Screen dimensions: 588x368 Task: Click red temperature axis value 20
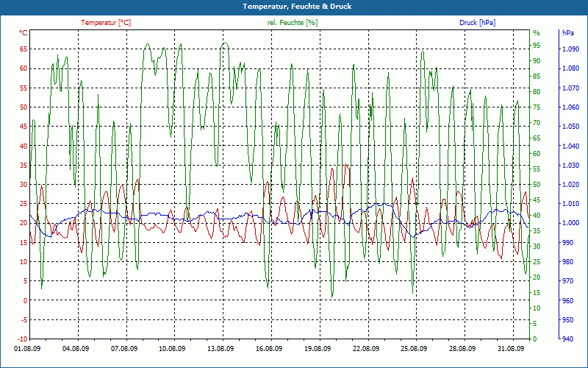tap(24, 223)
